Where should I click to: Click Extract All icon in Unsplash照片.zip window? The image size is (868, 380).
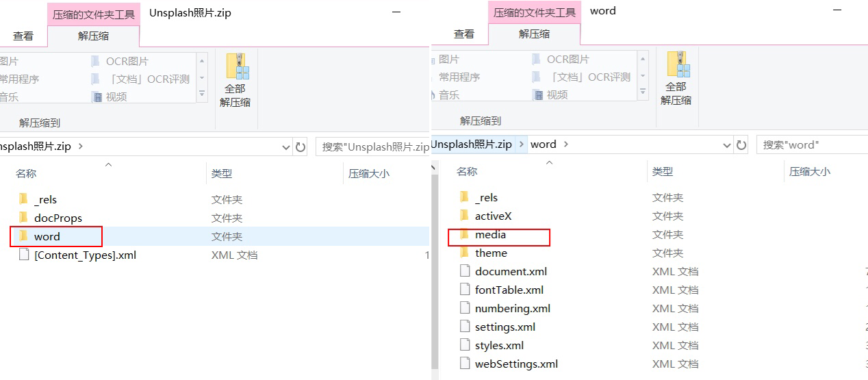237,67
